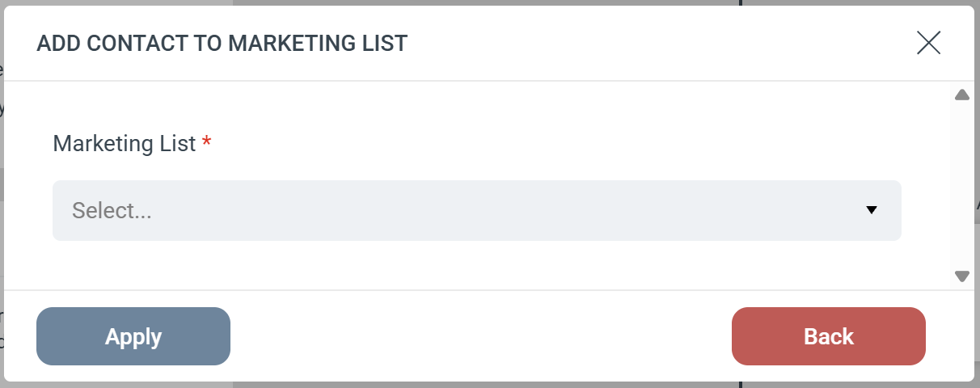Click the word "Back" on the red button
Viewport: 980px width, 388px height.
click(x=829, y=336)
